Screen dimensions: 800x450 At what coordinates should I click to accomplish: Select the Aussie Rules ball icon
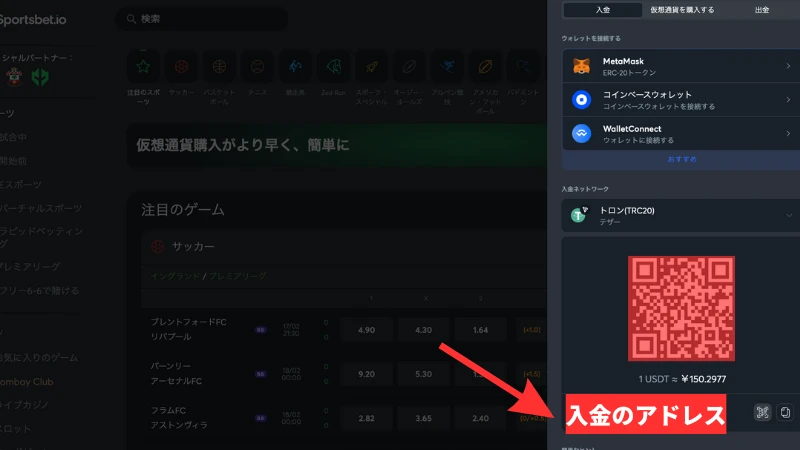pos(409,66)
